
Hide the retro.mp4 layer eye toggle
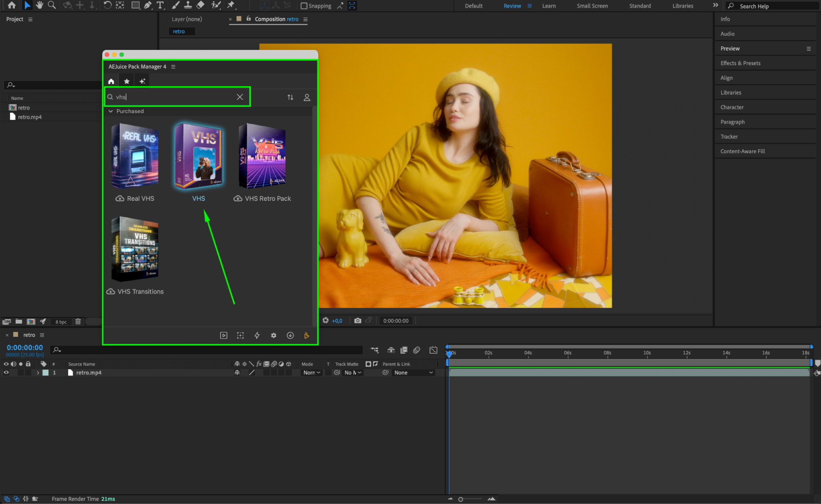pos(6,373)
